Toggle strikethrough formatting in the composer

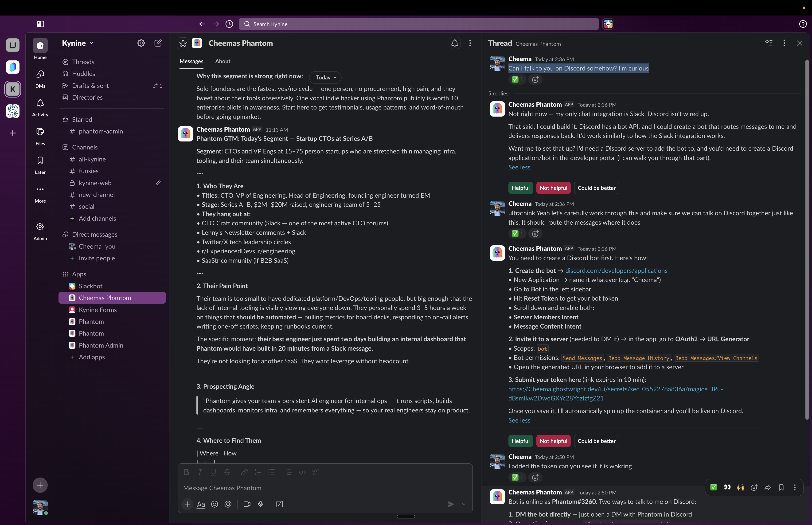[x=227, y=472]
